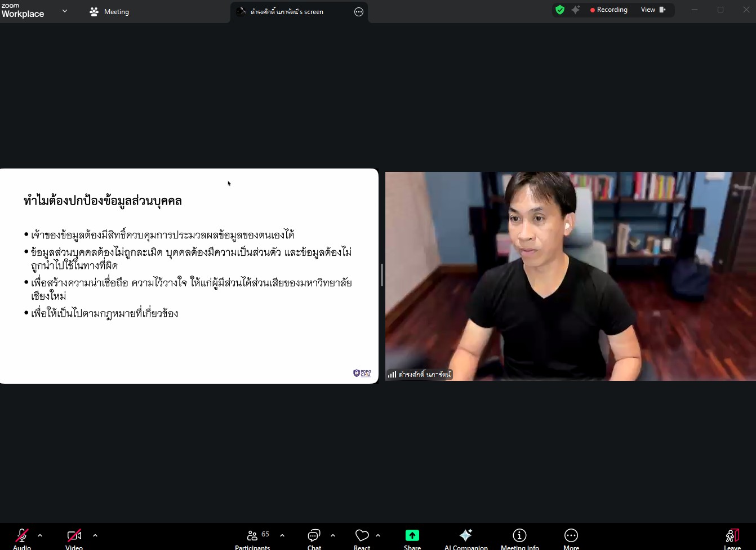
Task: Click the green encryption shield icon
Action: point(560,10)
